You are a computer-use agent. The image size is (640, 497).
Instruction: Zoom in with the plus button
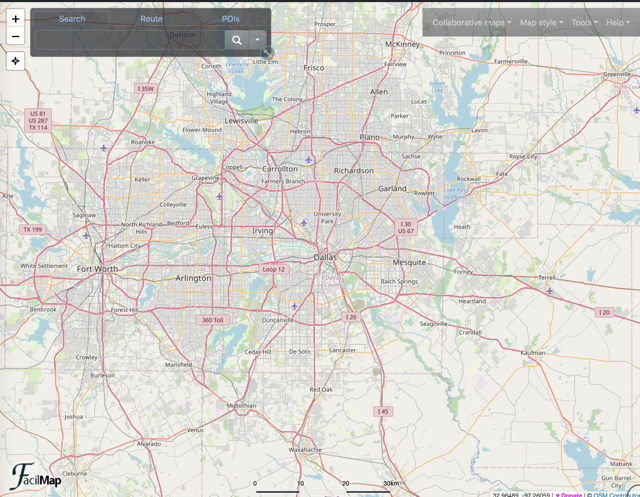pos(16,19)
